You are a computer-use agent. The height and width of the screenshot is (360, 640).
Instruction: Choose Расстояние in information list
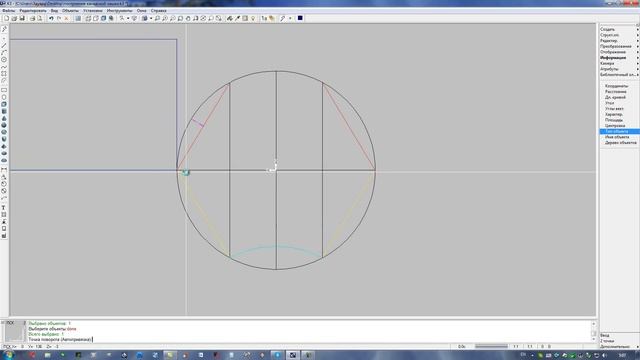[616, 92]
